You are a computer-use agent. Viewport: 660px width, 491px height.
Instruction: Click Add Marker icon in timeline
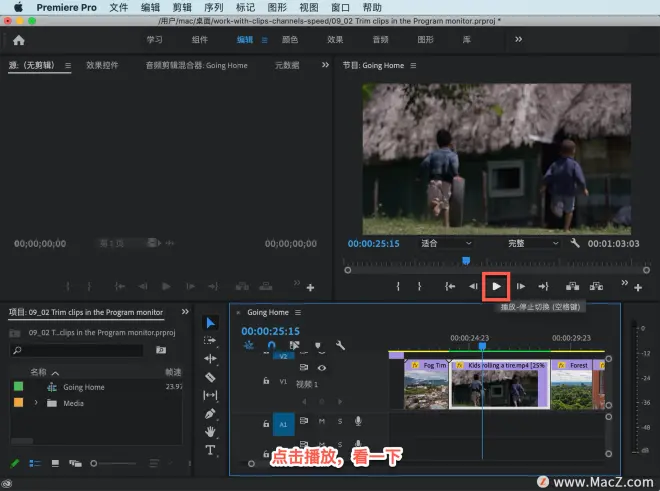coord(318,346)
